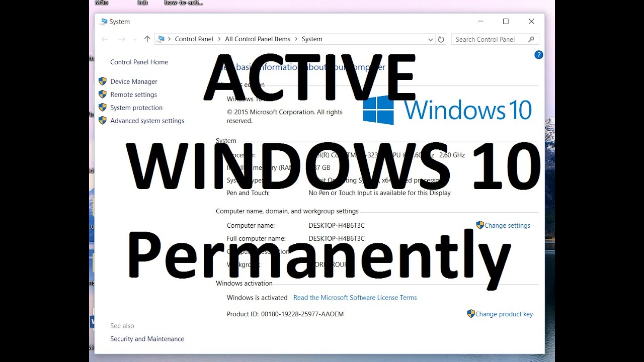Click the Computer name value DESKTOP-H4B6T3C
Screen dimensions: 644x362
click(337, 225)
